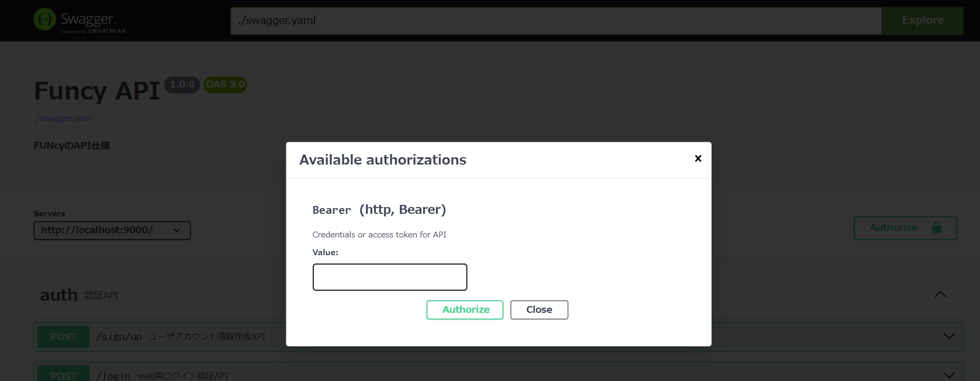Click the Available authorizations dialog heading

point(383,160)
